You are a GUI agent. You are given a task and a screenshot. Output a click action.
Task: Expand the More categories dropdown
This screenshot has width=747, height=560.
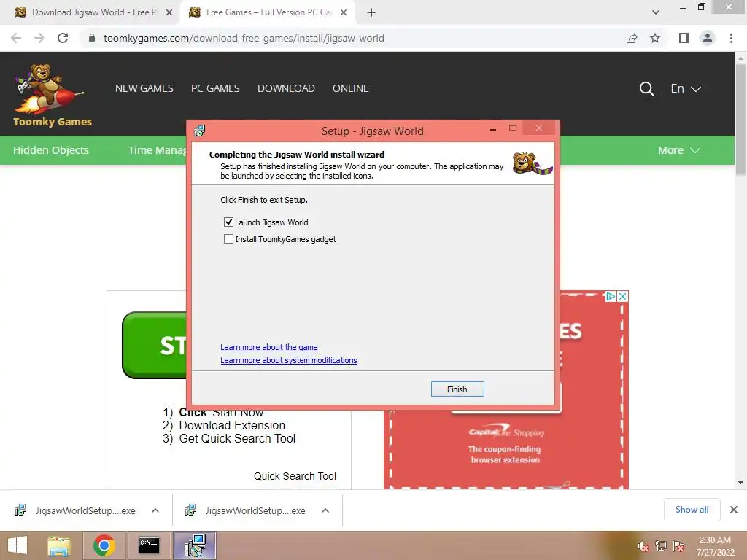[x=679, y=150]
